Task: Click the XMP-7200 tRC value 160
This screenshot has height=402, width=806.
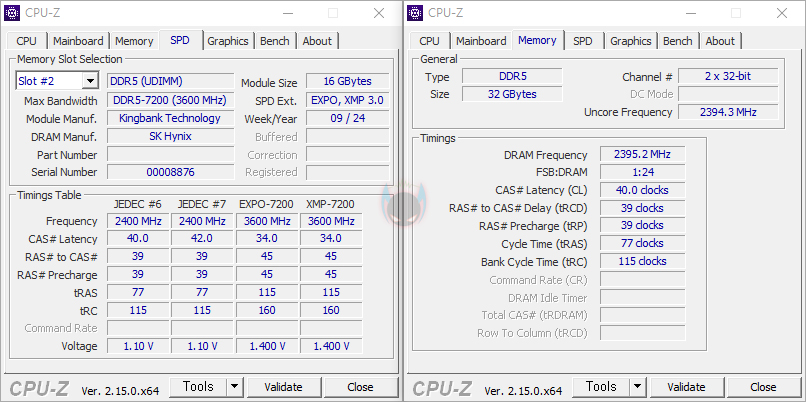Action: pyautogui.click(x=331, y=310)
